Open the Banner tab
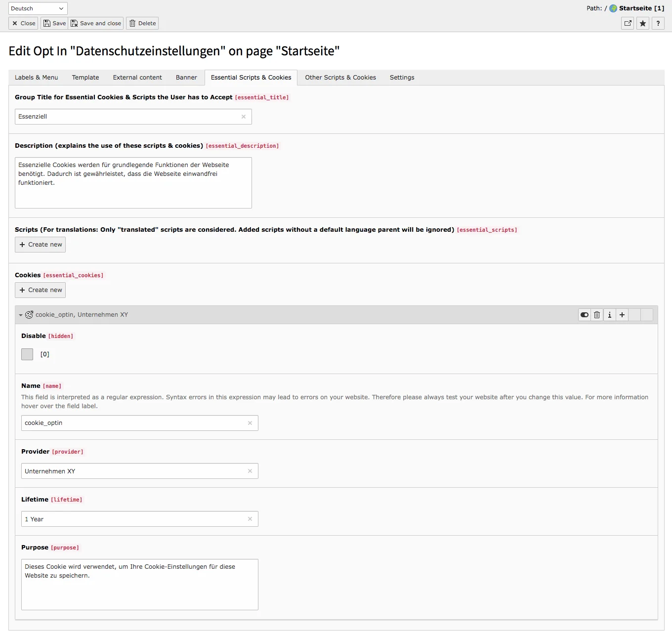The width and height of the screenshot is (672, 633). (186, 78)
